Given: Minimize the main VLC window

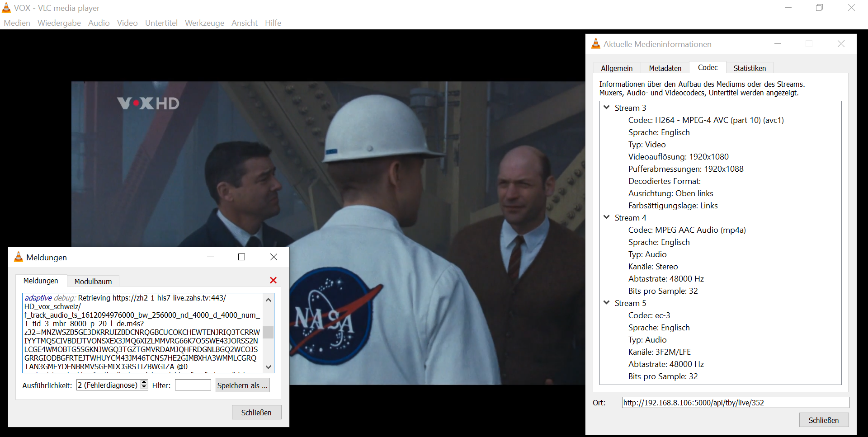Looking at the screenshot, I should click(788, 8).
